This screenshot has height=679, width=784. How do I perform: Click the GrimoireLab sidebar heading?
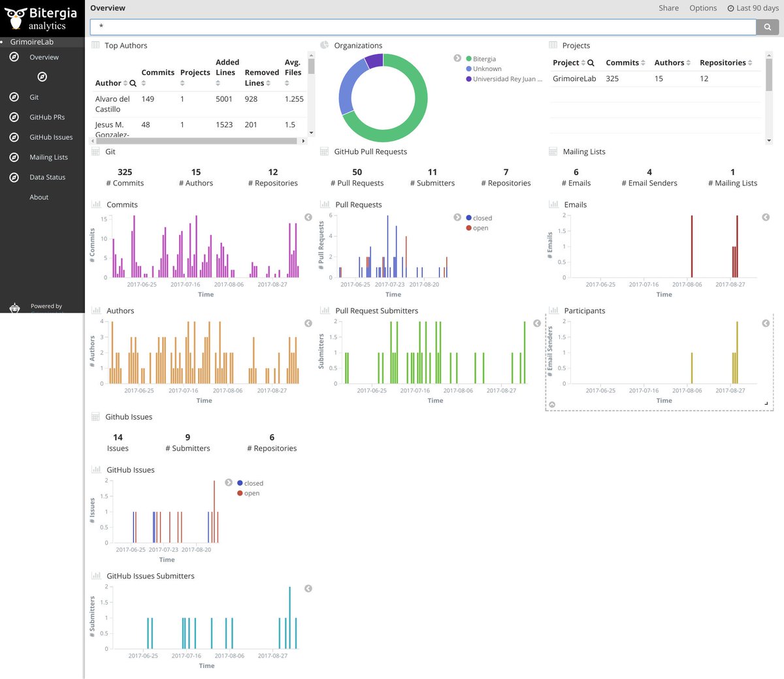pos(31,42)
